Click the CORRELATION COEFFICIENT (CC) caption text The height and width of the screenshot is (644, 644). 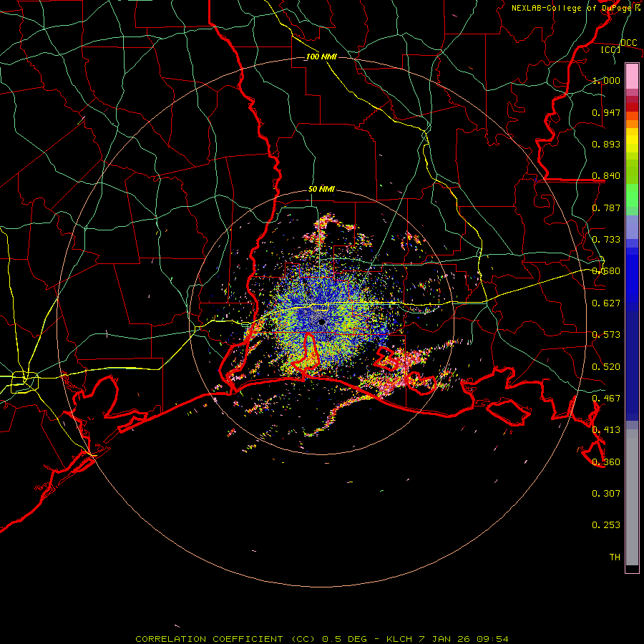click(x=225, y=639)
